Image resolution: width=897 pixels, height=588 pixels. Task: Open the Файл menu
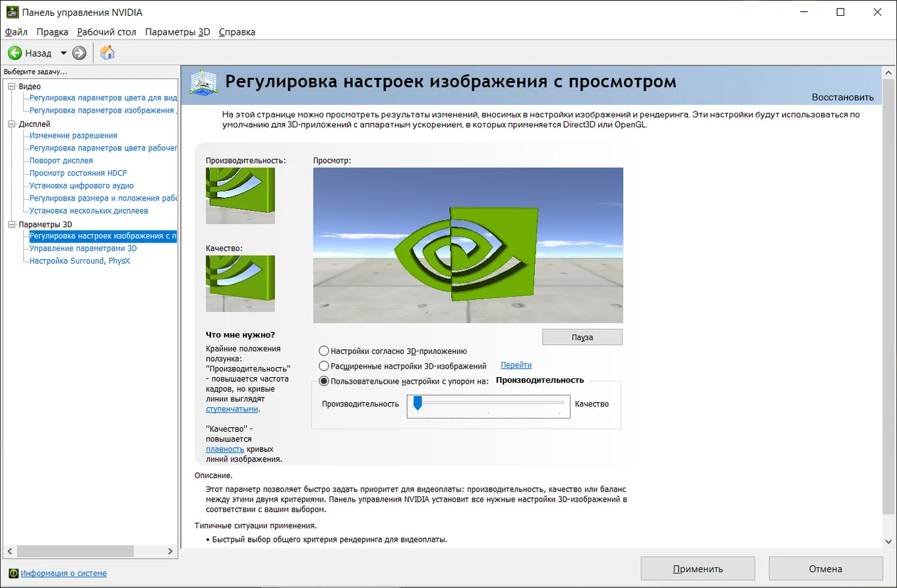click(x=16, y=32)
